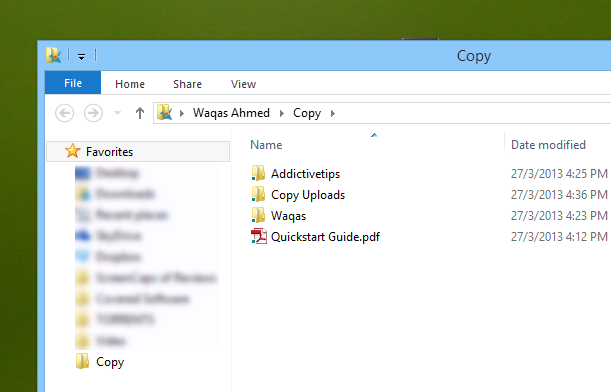
Task: Select the Addictivetips folder name
Action: (x=306, y=174)
